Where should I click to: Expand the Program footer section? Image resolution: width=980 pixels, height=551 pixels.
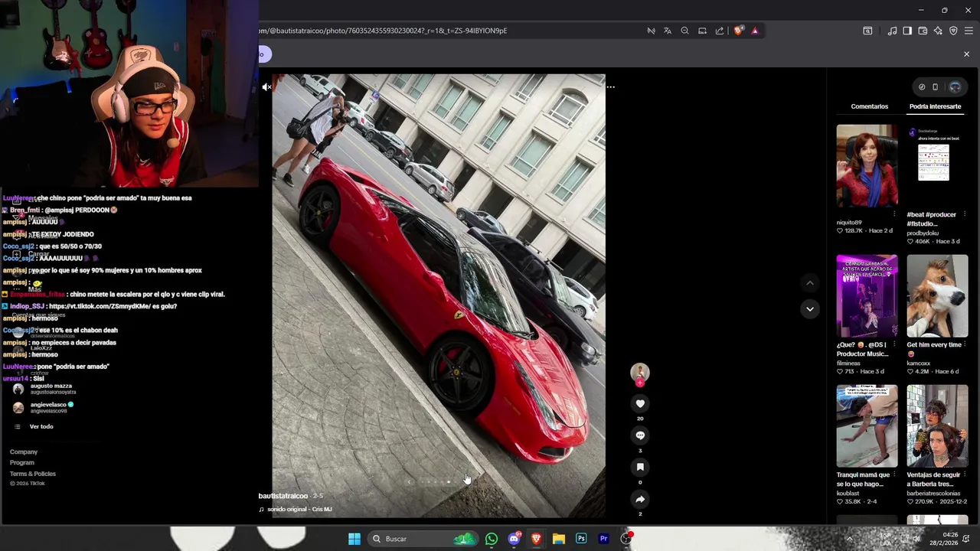tap(22, 463)
